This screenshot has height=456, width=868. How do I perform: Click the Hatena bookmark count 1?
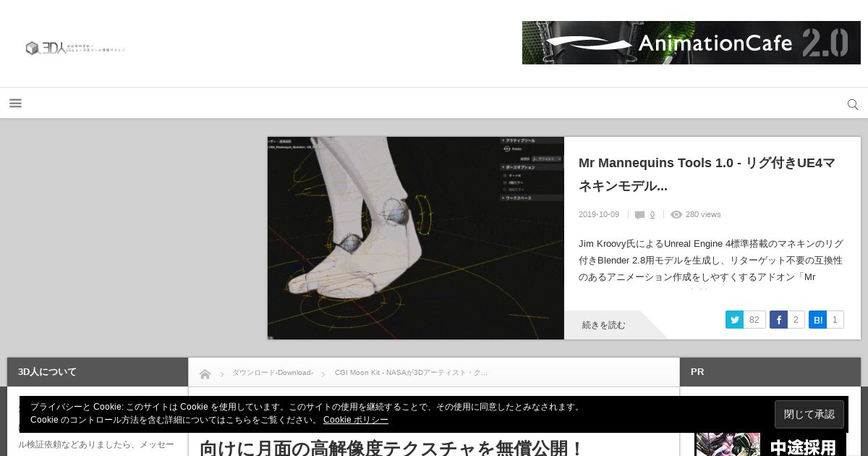click(835, 320)
